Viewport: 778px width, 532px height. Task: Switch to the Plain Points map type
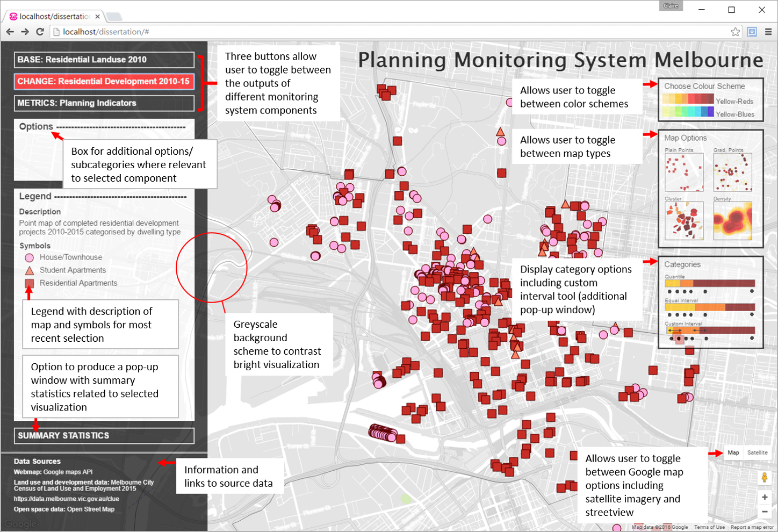[684, 172]
